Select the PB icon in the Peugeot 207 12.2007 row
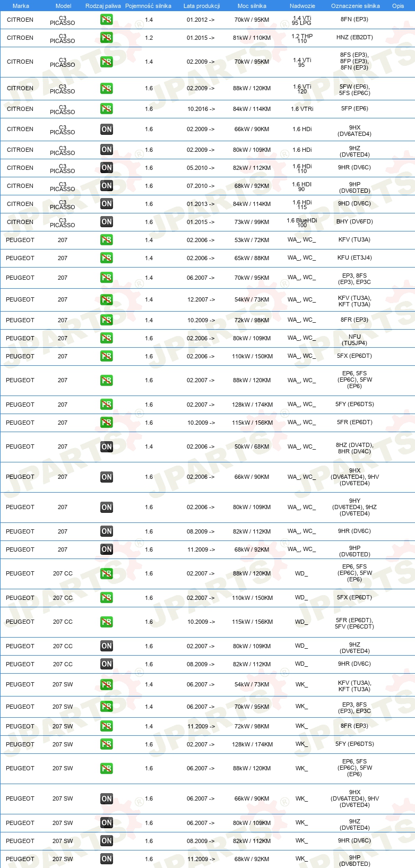Screen dimensions: 415x868 point(106,299)
